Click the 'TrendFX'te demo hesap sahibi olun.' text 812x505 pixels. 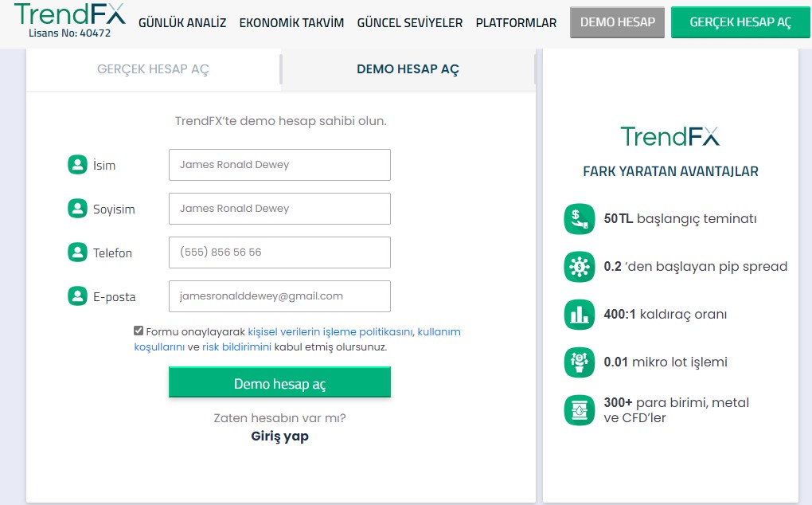(x=281, y=121)
